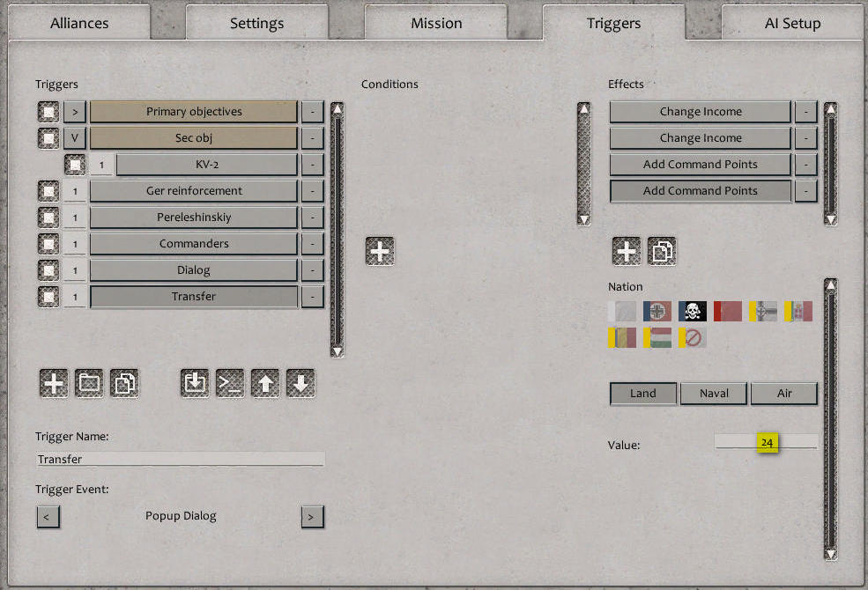Open the script console icon
868x590 pixels.
pyautogui.click(x=230, y=383)
